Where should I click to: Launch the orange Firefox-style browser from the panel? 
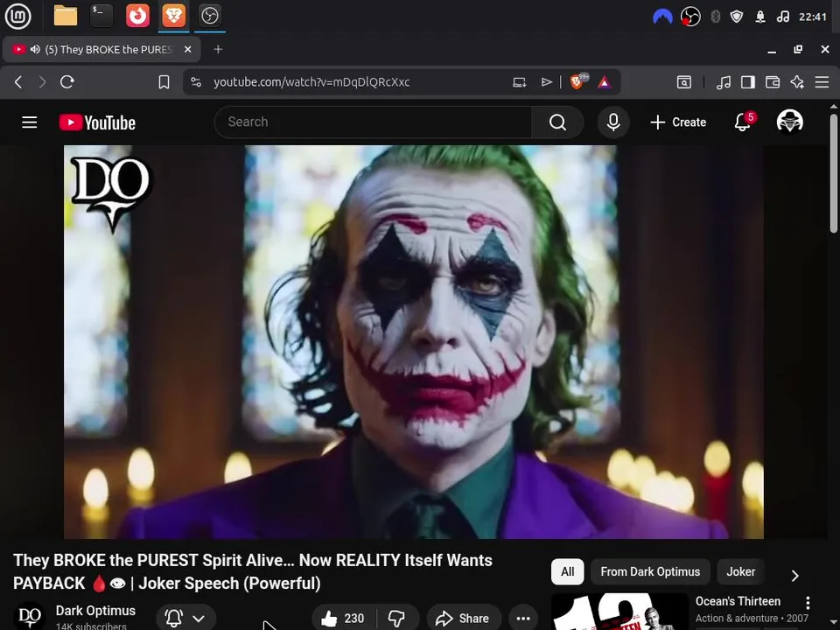point(137,16)
